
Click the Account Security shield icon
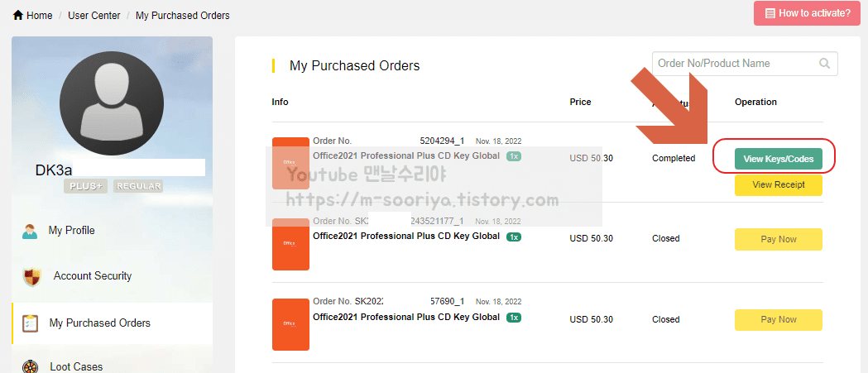(32, 276)
